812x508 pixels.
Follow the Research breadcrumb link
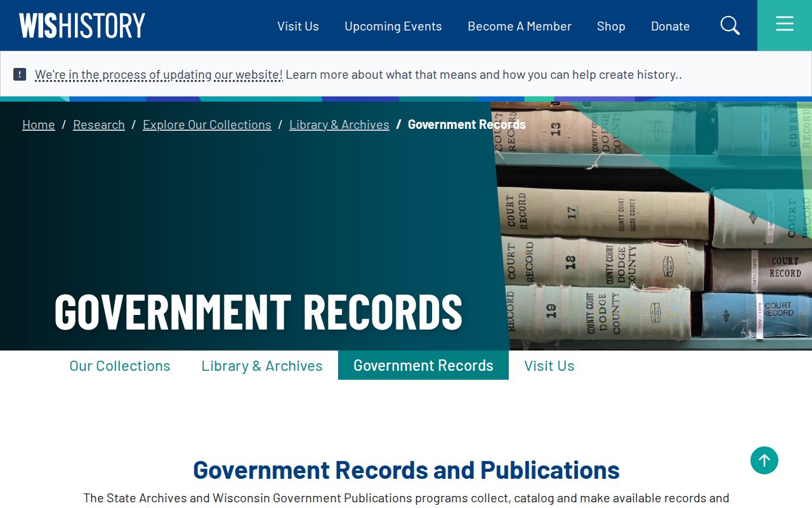[x=99, y=124]
